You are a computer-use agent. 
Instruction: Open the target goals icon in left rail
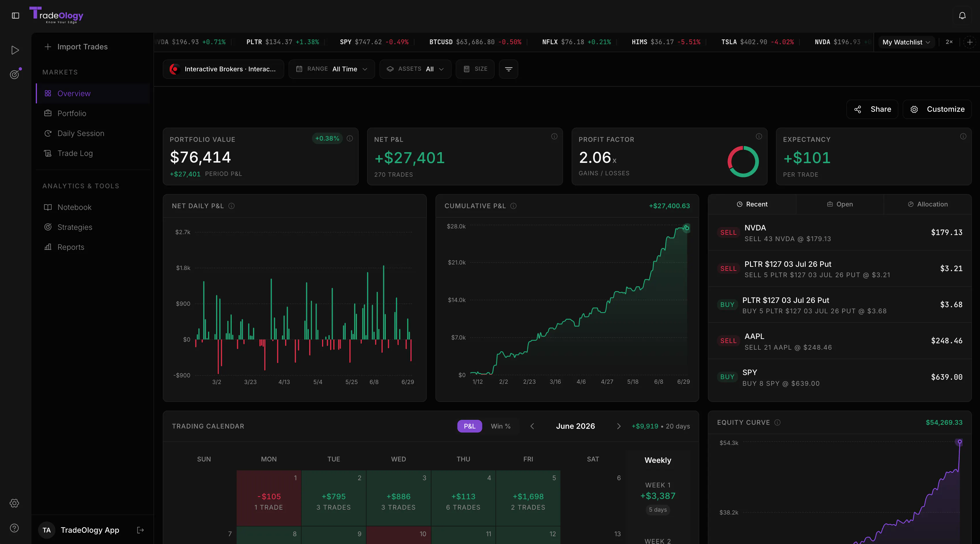(15, 74)
